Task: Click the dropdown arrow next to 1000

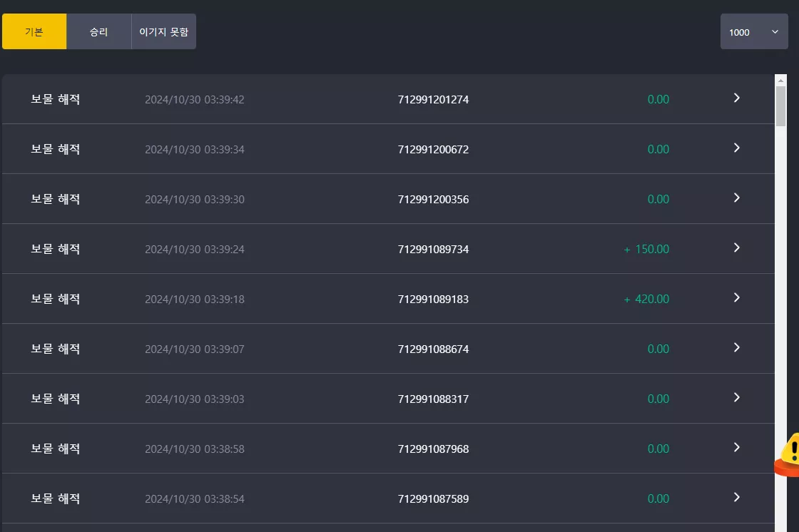Action: (775, 31)
